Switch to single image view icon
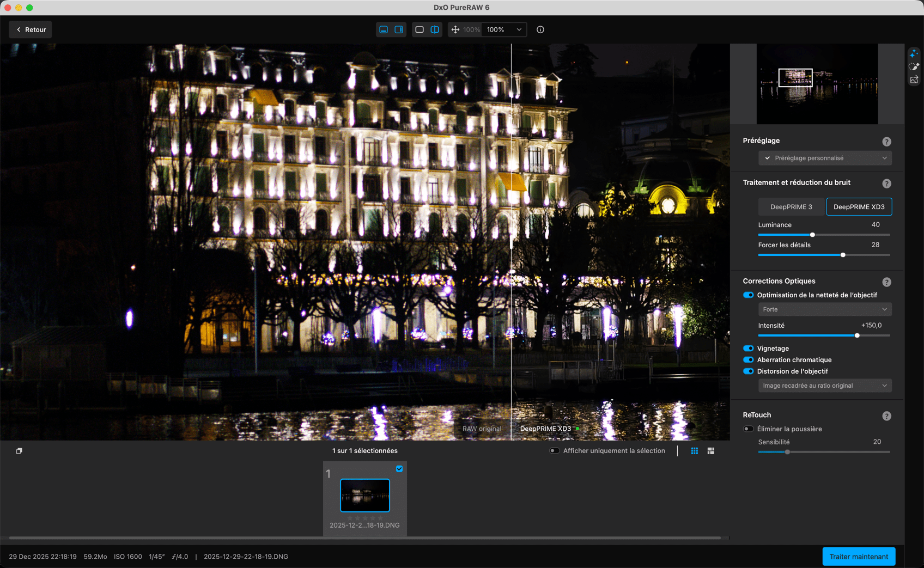The width and height of the screenshot is (924, 568). coord(420,29)
